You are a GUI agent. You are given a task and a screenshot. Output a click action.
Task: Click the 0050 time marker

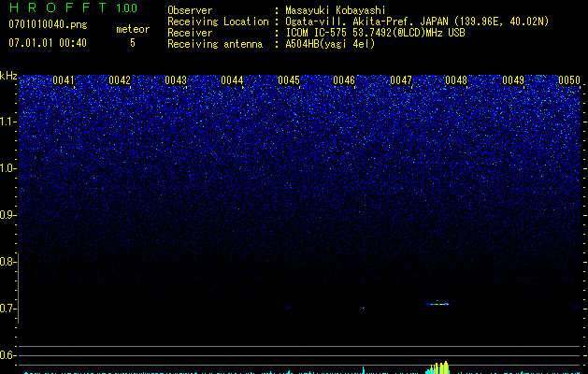(x=569, y=80)
